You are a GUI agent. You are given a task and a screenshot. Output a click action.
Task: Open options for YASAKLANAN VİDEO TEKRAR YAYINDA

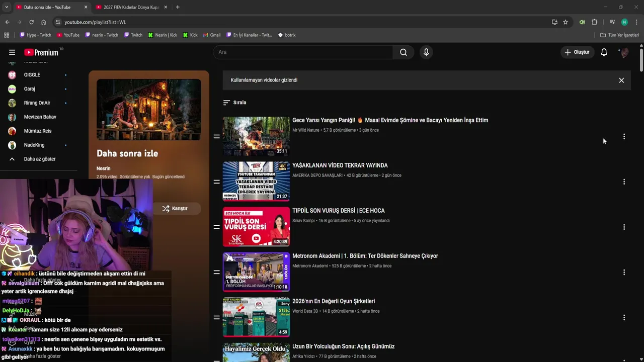coord(624,182)
